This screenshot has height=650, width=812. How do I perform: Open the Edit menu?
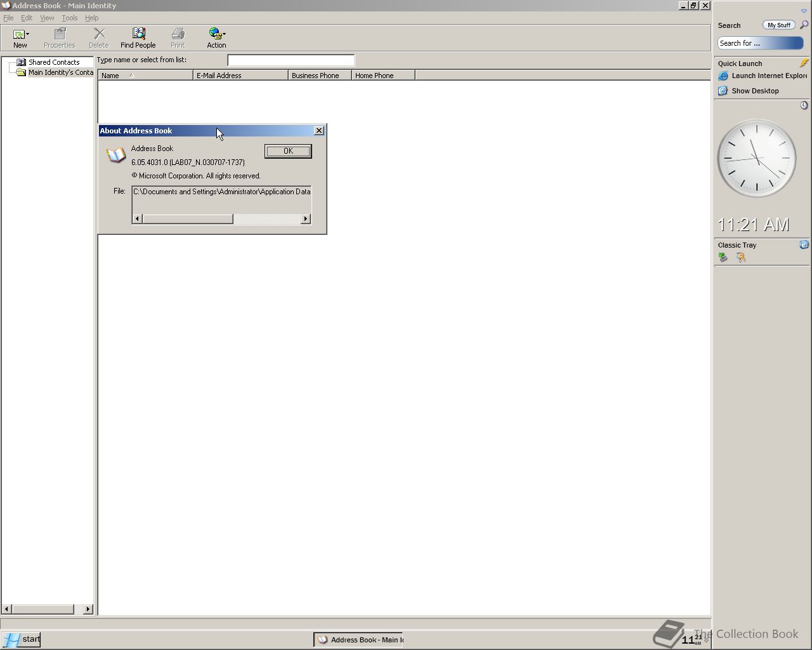pos(27,18)
